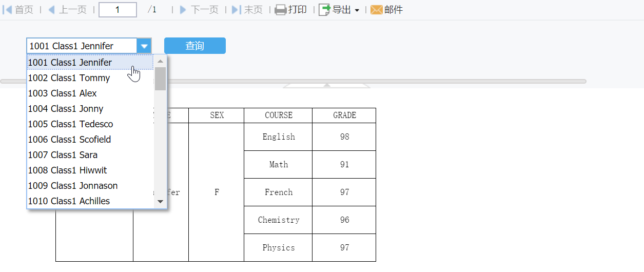
Task: Select 1002 Class1 Tommy from list
Action: click(x=69, y=78)
